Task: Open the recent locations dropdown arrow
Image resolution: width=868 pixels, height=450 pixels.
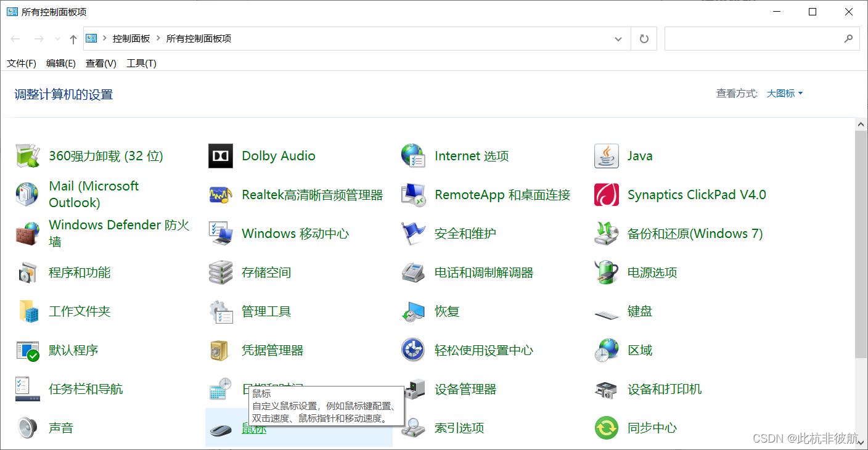Action: pyautogui.click(x=58, y=39)
